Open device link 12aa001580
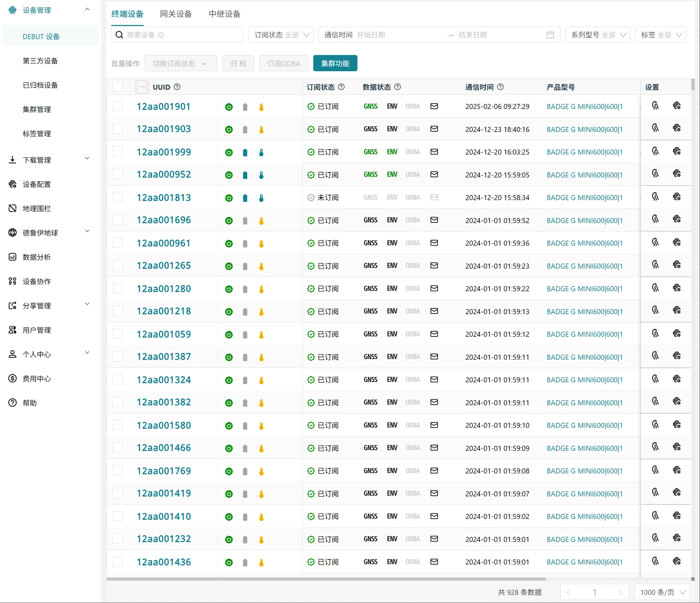 164,425
